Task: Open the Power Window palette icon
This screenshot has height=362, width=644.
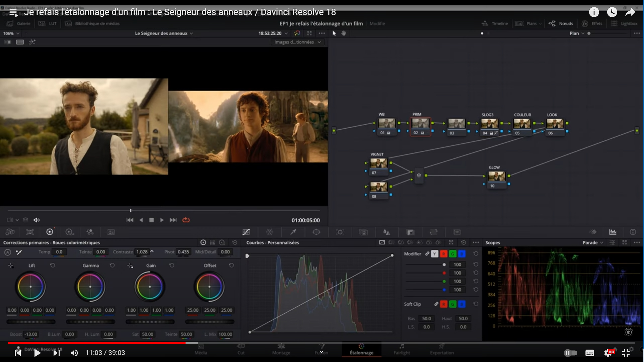Action: pyautogui.click(x=316, y=232)
